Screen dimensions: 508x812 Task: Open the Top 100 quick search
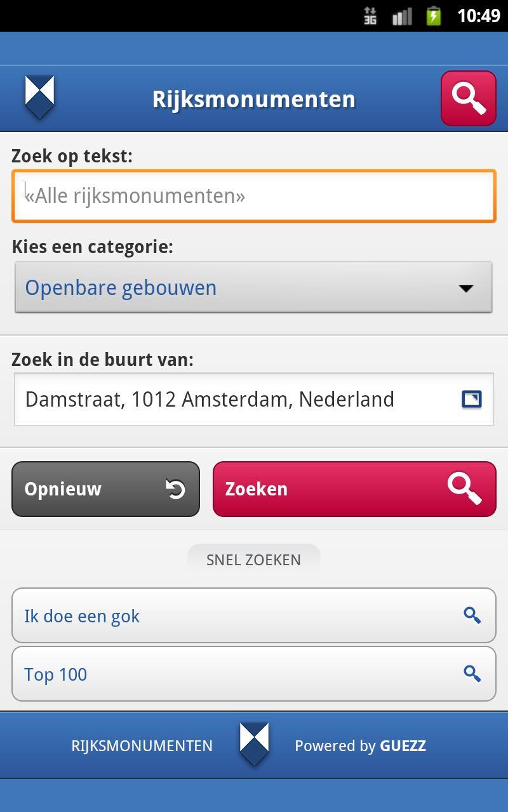[x=190, y=674]
